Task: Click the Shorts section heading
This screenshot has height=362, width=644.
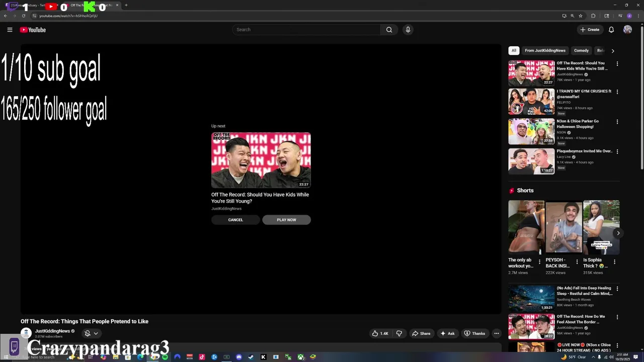Action: click(x=525, y=191)
